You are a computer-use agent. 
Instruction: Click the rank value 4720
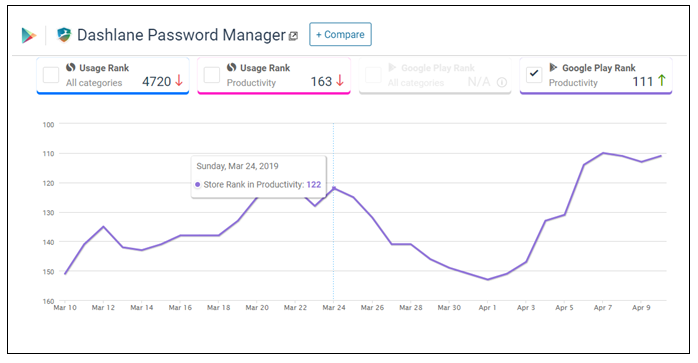coord(157,82)
